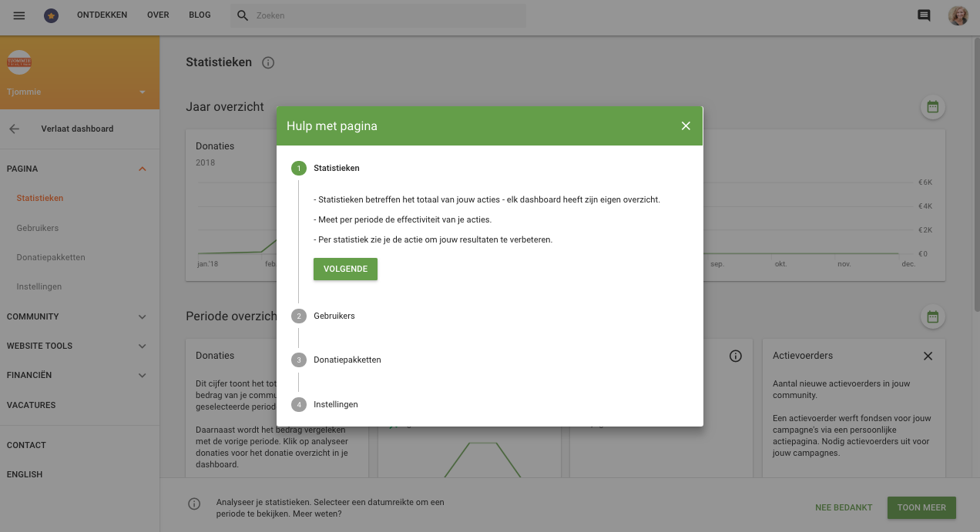Collapse the PAGINA section

pyautogui.click(x=143, y=169)
